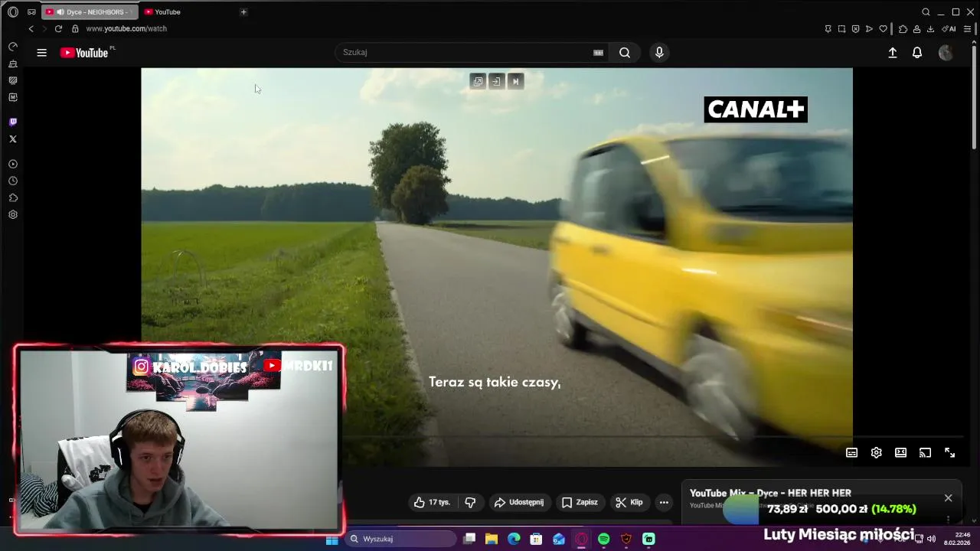Open the Opera tab search magnifier

click(926, 12)
